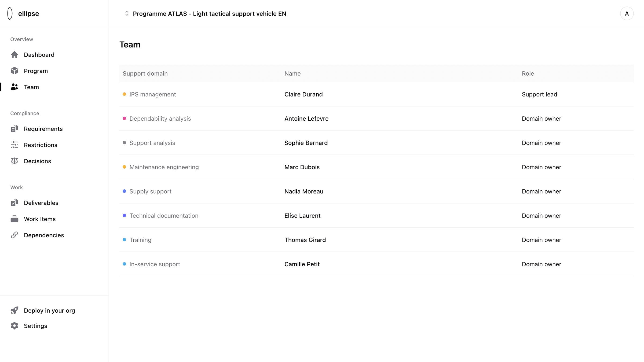Select the Requirements menu label
The image size is (644, 362).
[43, 129]
